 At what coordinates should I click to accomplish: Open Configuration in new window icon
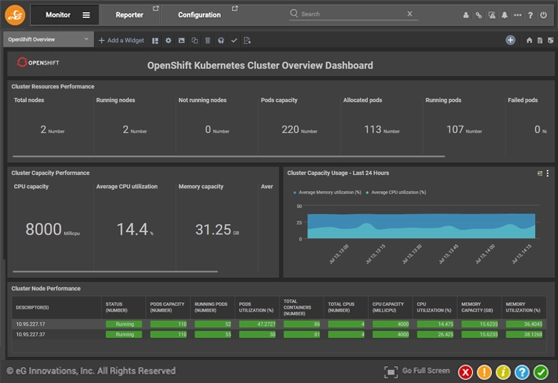coord(235,8)
